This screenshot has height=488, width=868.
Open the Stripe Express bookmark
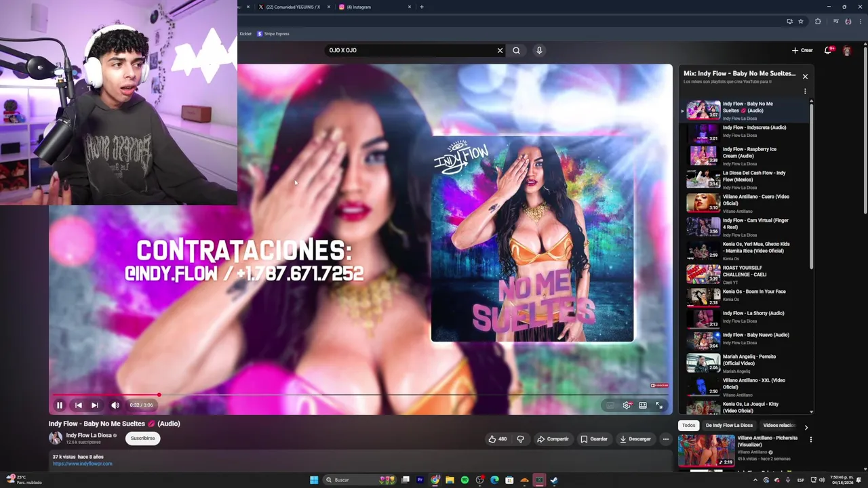(273, 34)
